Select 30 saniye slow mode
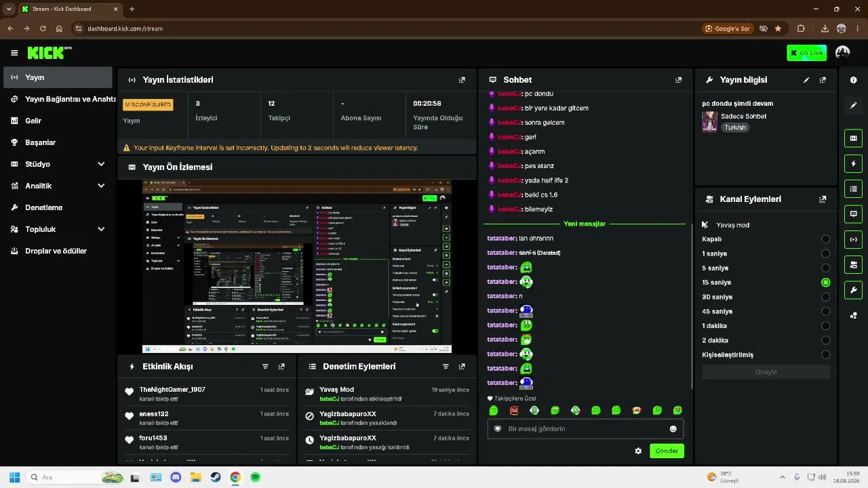 tap(825, 297)
